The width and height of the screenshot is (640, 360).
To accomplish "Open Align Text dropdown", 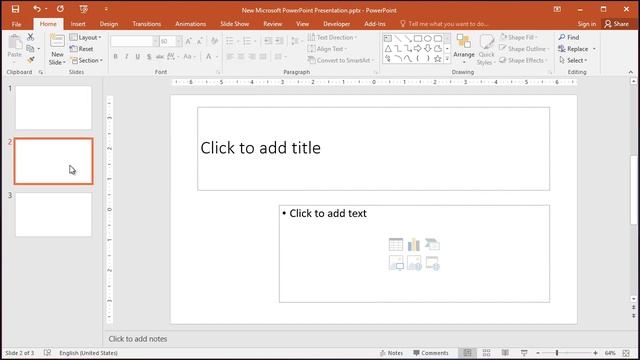I will pyautogui.click(x=327, y=49).
